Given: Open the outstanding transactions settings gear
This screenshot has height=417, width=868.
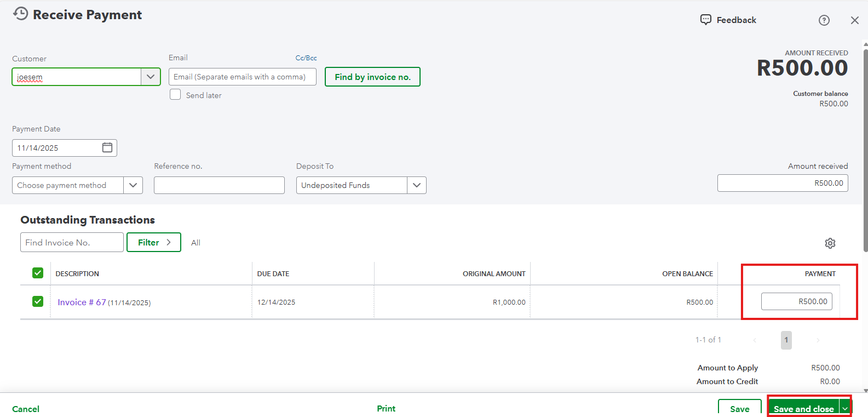Looking at the screenshot, I should coord(830,243).
